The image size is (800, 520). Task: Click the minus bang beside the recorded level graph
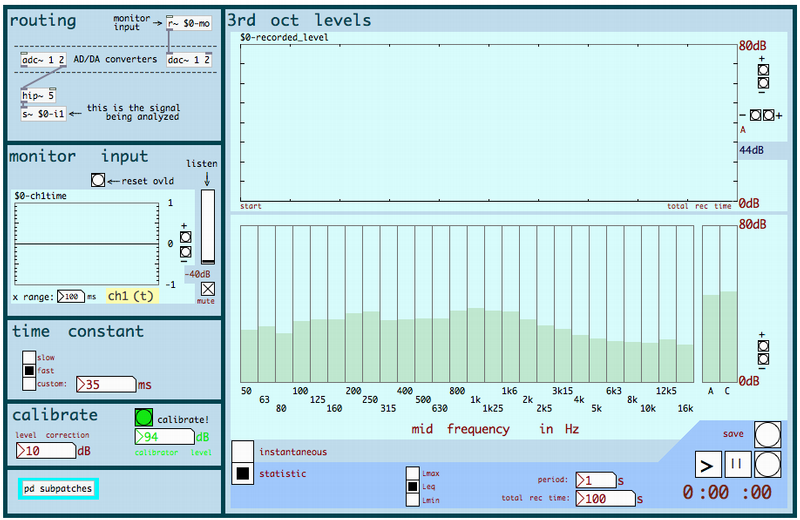tap(763, 83)
